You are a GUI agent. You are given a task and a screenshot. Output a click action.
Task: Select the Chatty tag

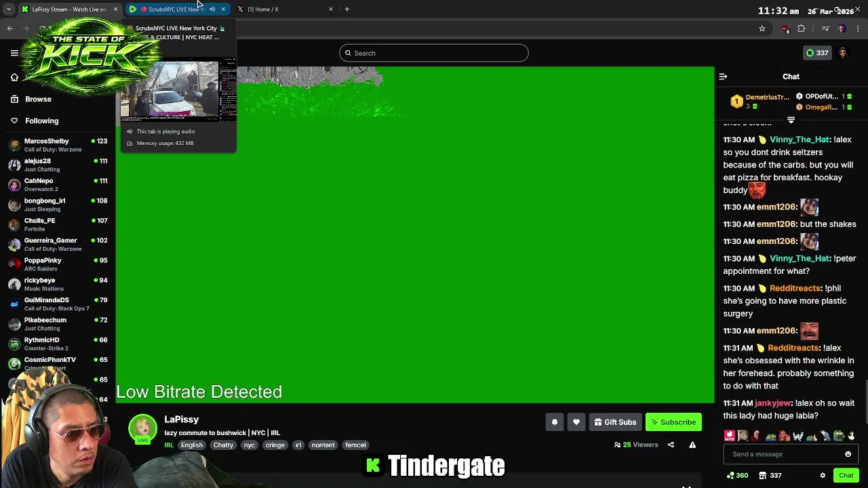[x=223, y=445]
